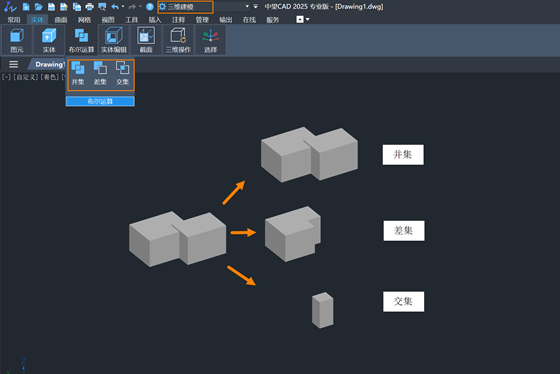The height and width of the screenshot is (374, 560).
Task: Expand the undo history dropdown arrow
Action: 123,6
